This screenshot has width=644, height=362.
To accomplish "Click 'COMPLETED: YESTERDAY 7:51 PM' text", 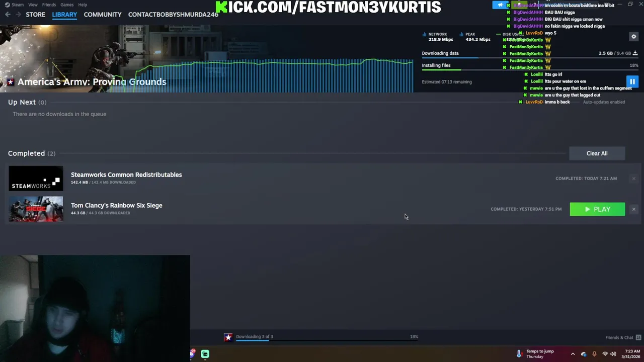I will pos(526,209).
